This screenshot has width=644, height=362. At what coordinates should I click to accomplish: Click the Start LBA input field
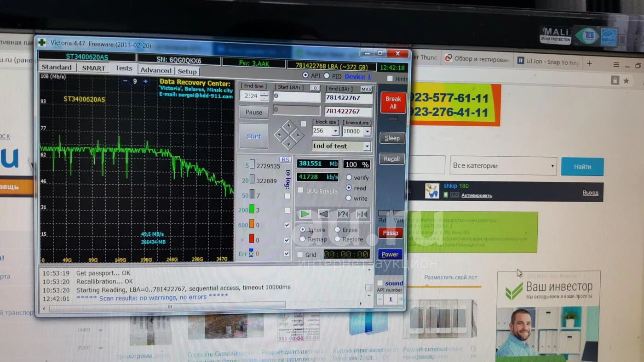[x=296, y=96]
